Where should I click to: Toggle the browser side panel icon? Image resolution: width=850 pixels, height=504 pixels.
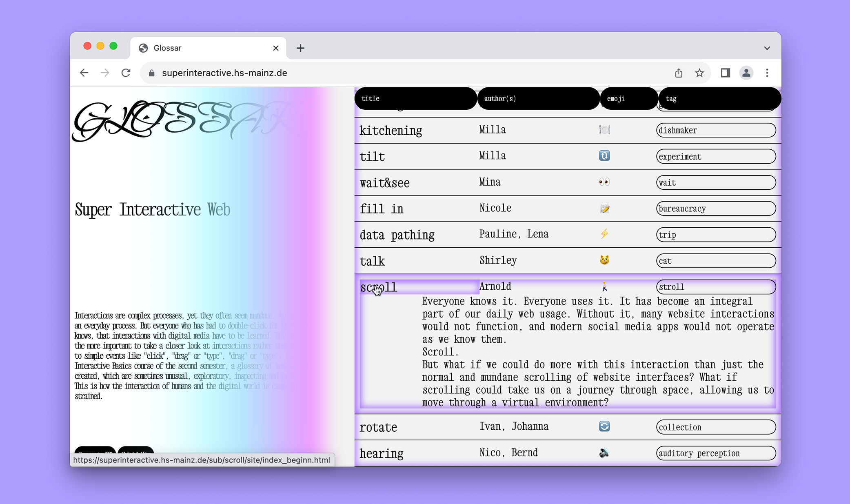click(725, 73)
